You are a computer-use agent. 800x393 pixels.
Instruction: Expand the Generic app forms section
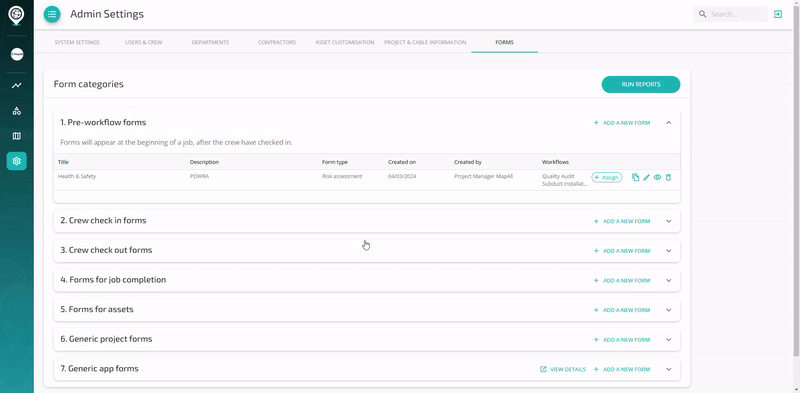668,370
